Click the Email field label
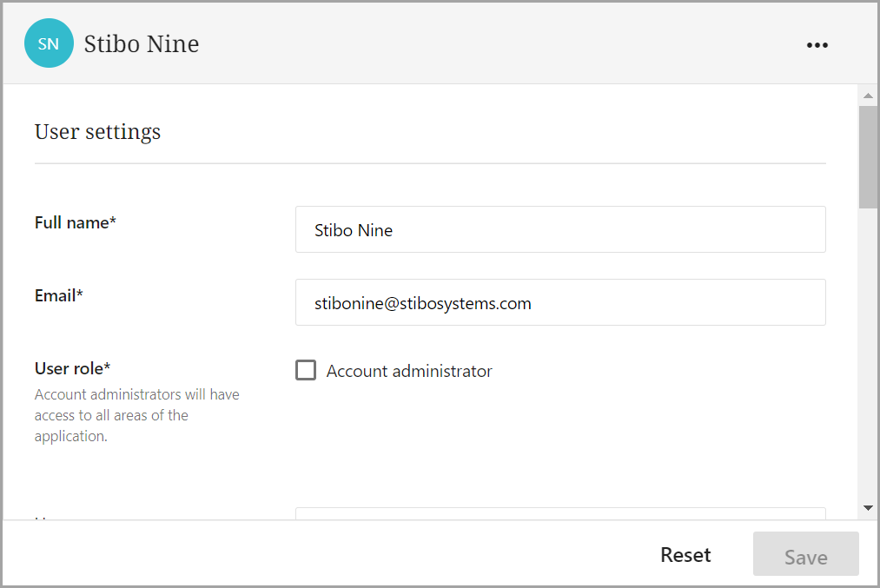This screenshot has height=588, width=880. (x=59, y=295)
